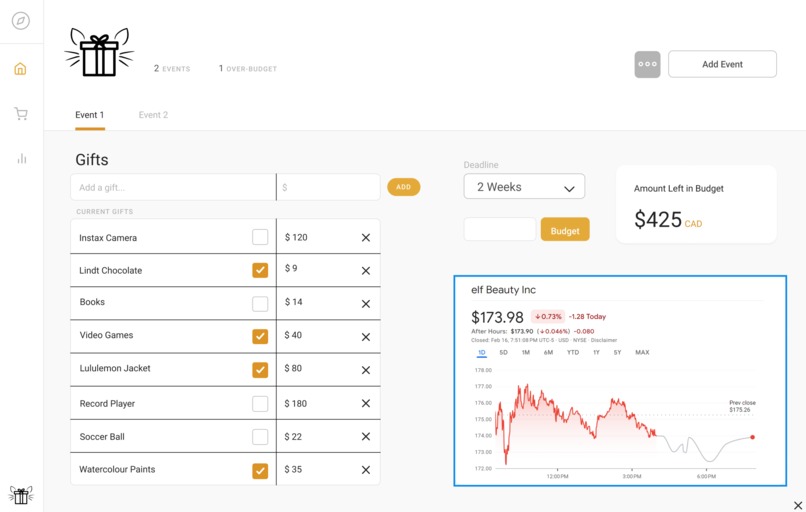Image resolution: width=806 pixels, height=512 pixels.
Task: Remove the Lululemon Jacket gift
Action: tap(365, 370)
